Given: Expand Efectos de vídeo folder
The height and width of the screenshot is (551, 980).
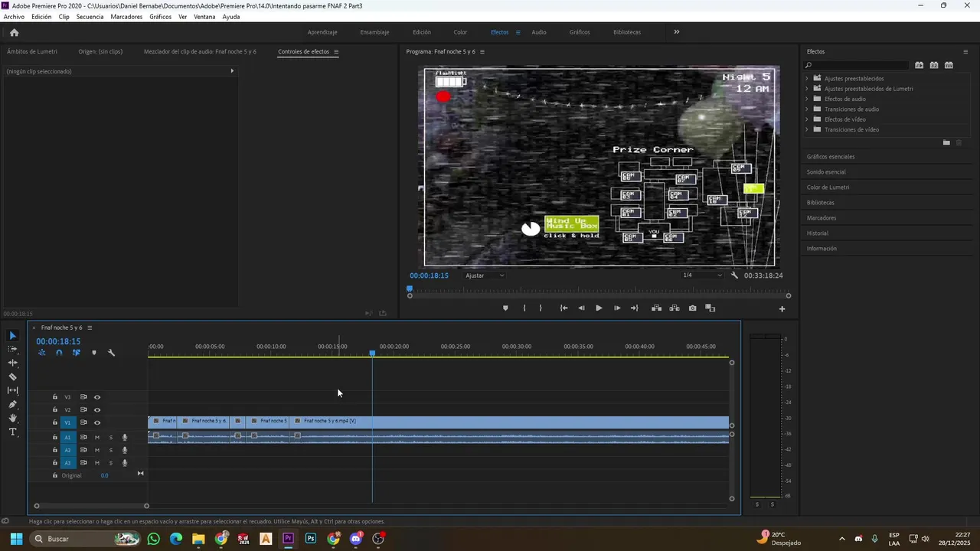Looking at the screenshot, I should [807, 119].
